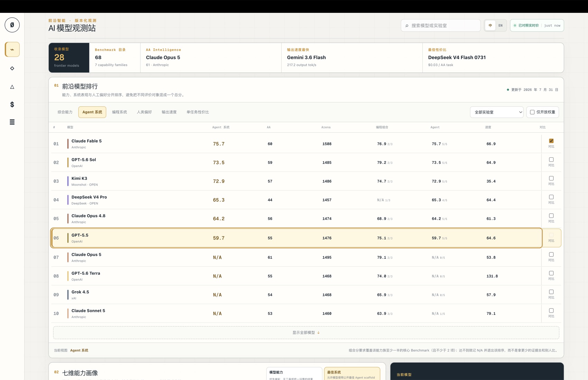The height and width of the screenshot is (380, 588).
Task: Open the GPT-5.6 Sol model name
Action: tap(84, 160)
